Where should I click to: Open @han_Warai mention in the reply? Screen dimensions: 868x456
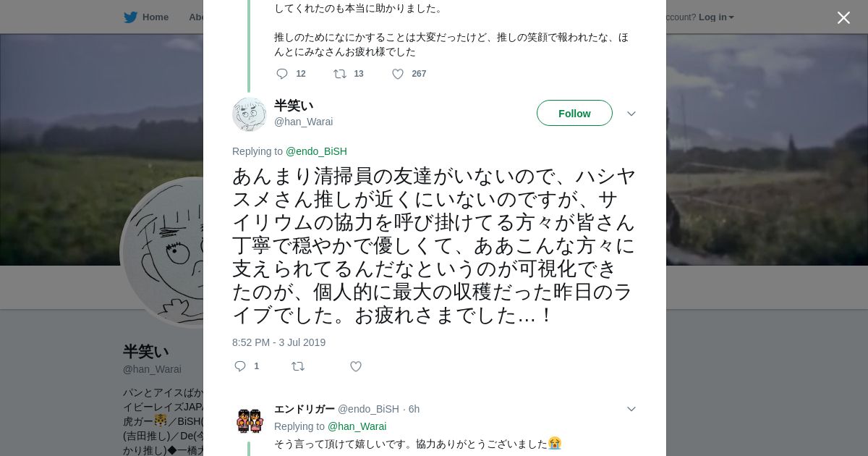tap(357, 426)
